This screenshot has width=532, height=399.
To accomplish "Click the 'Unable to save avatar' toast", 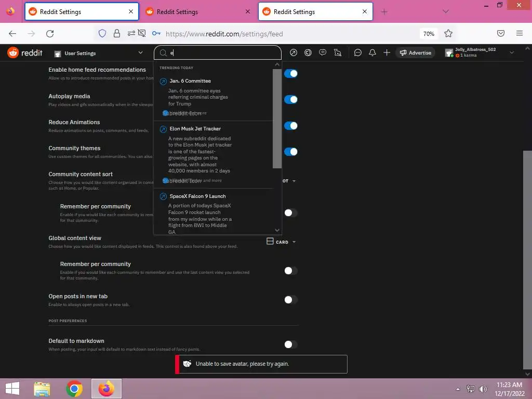I will click(261, 364).
